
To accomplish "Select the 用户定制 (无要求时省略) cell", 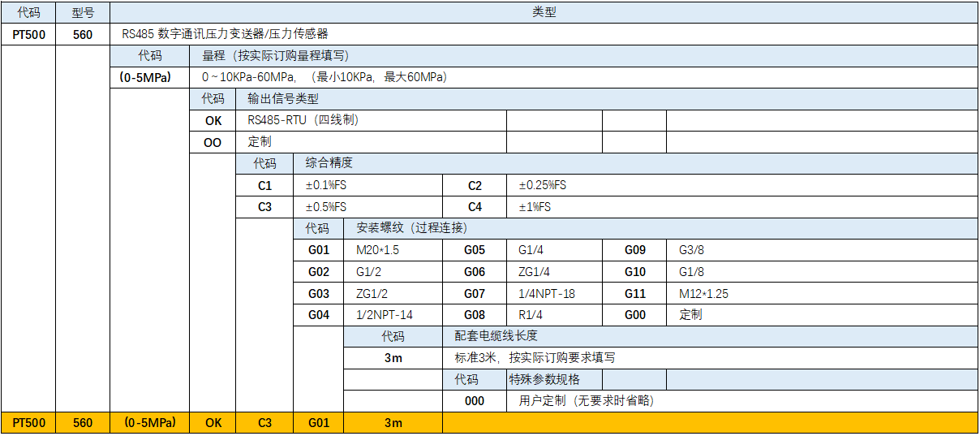I will pyautogui.click(x=586, y=401).
